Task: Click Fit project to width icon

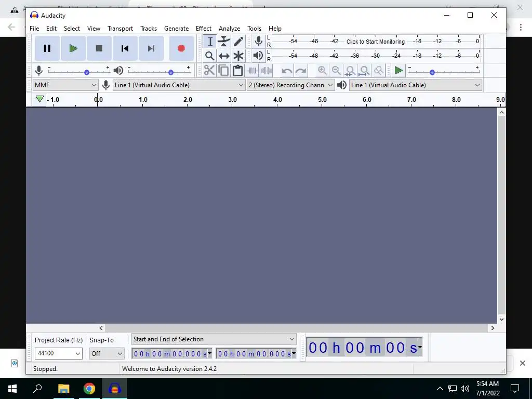Action: (x=364, y=71)
